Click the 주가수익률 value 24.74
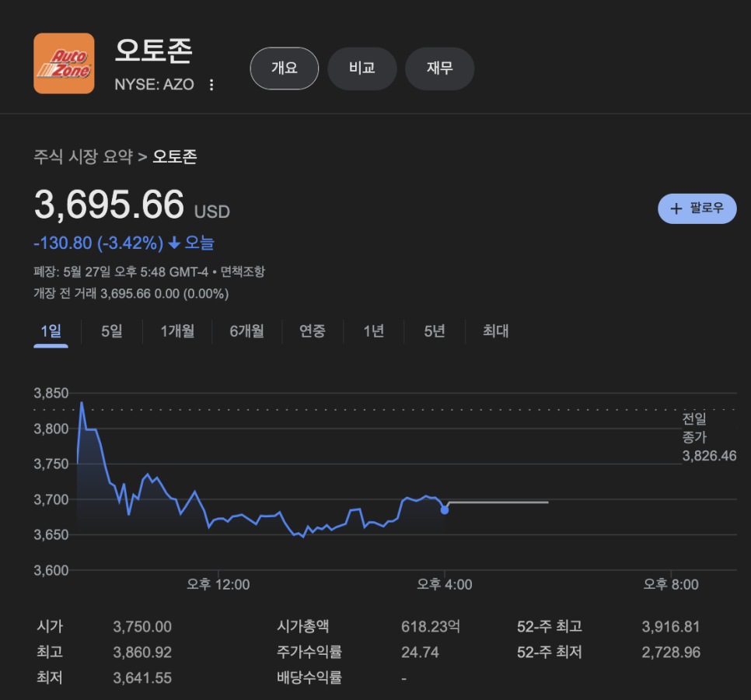The image size is (751, 700). tap(420, 652)
